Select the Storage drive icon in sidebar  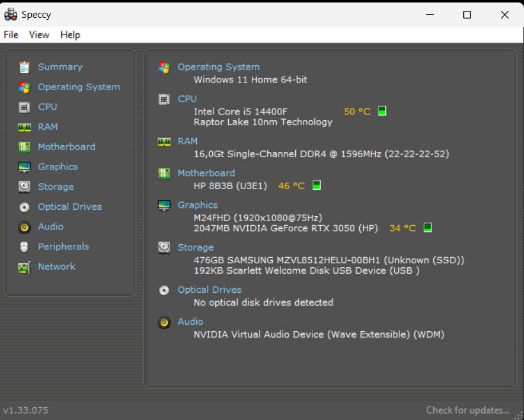(x=24, y=187)
